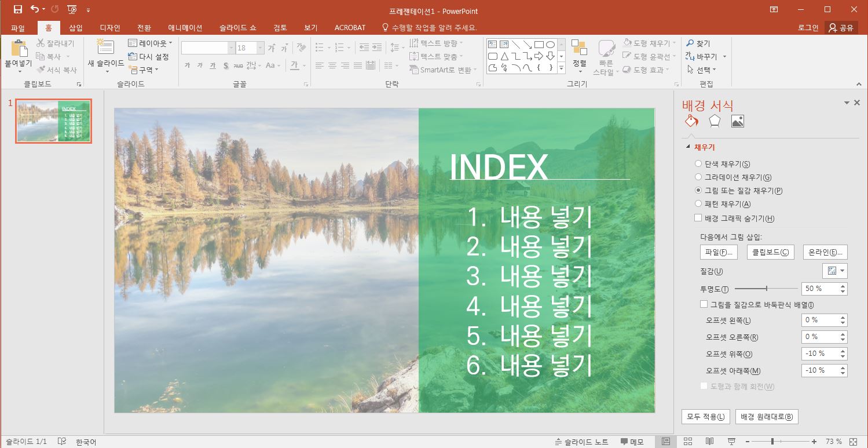The image size is (868, 448).
Task: Click the File (파일(F)...) picture button
Action: 719,252
